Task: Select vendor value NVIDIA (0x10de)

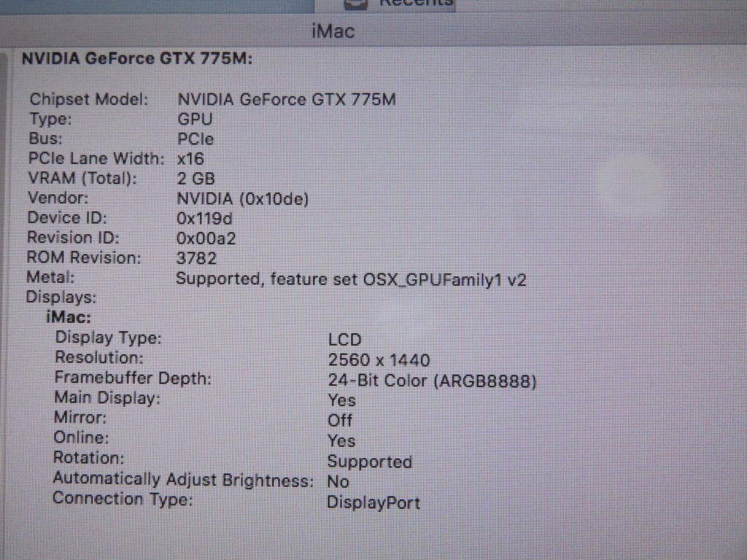Action: pos(242,198)
